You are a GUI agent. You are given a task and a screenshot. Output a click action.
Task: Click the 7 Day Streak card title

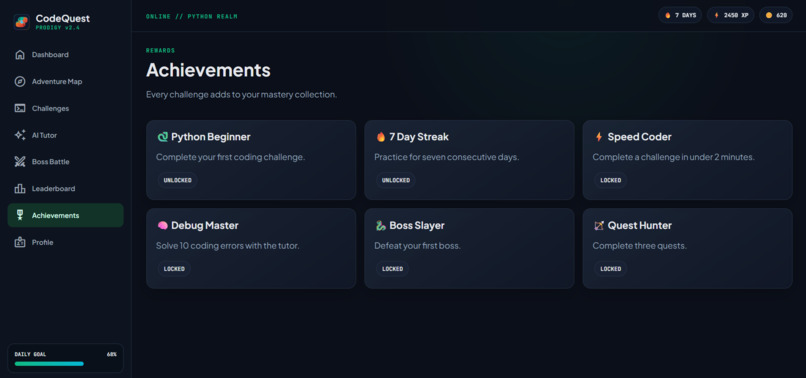[x=419, y=137]
